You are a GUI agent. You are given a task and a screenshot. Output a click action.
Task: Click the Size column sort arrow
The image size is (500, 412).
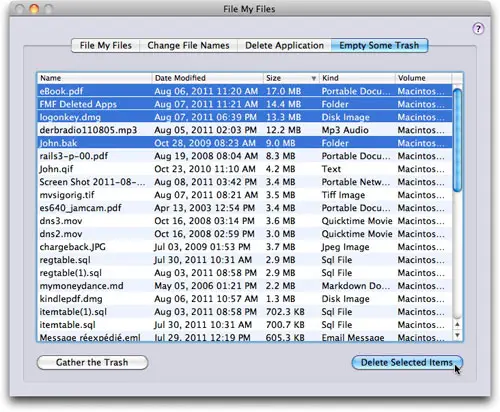click(x=313, y=78)
